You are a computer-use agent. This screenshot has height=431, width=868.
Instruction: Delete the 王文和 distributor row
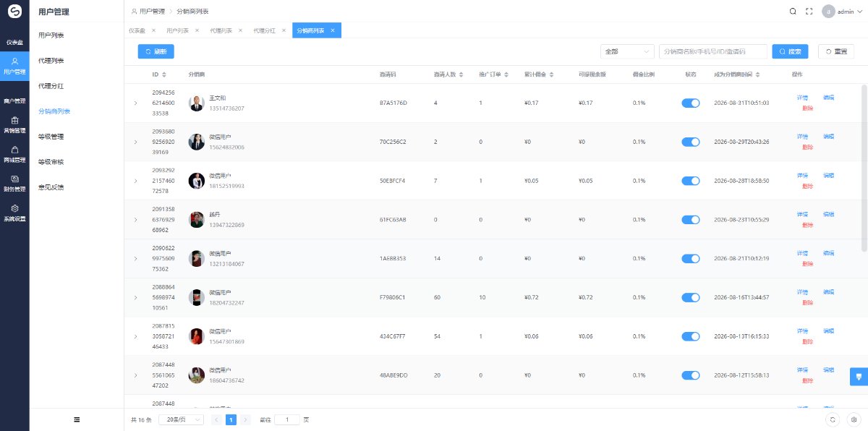808,108
